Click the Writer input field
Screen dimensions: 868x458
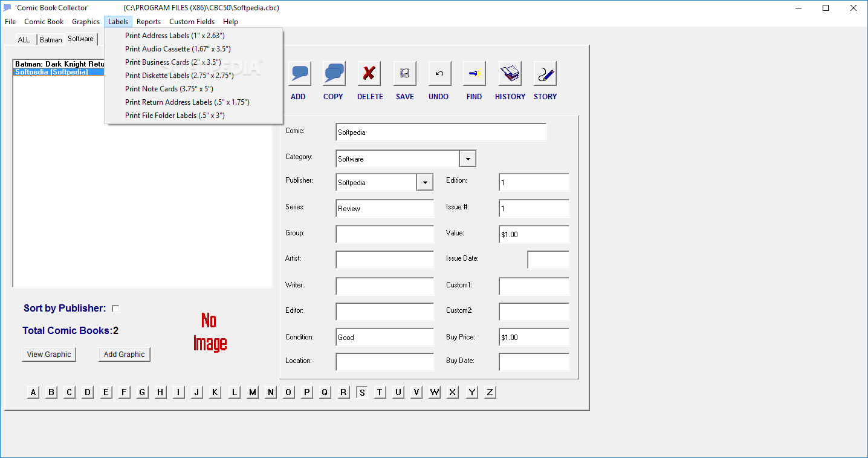coord(385,287)
